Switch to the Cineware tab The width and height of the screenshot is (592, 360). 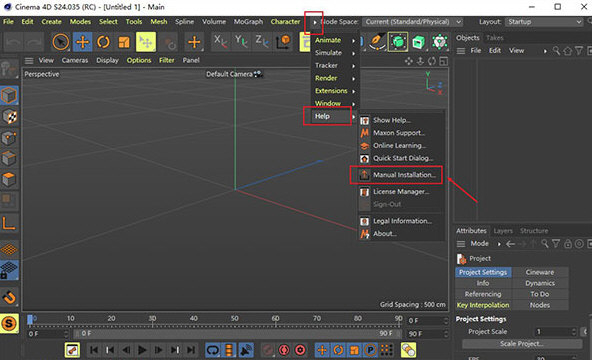540,272
